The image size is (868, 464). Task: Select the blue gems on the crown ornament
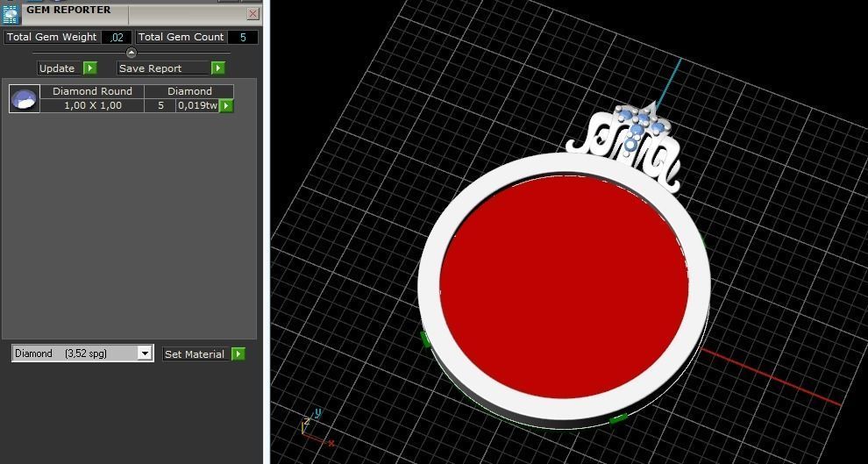pyautogui.click(x=637, y=128)
